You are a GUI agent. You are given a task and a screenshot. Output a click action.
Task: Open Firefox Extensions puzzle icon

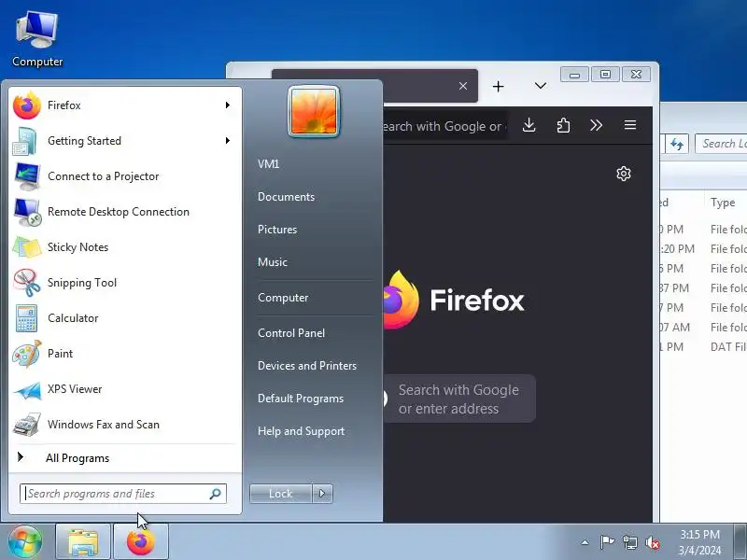pyautogui.click(x=563, y=125)
